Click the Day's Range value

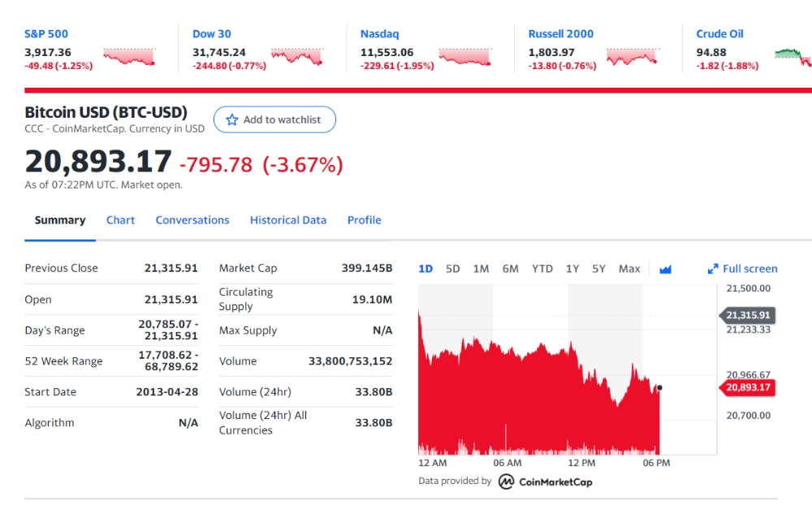point(168,330)
